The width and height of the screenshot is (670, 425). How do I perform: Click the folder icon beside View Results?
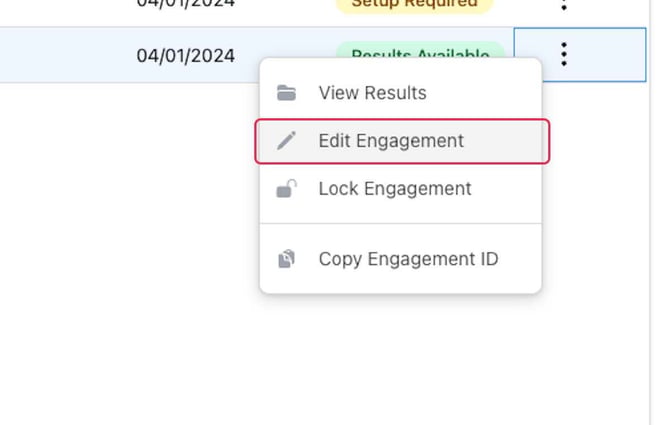(x=286, y=93)
